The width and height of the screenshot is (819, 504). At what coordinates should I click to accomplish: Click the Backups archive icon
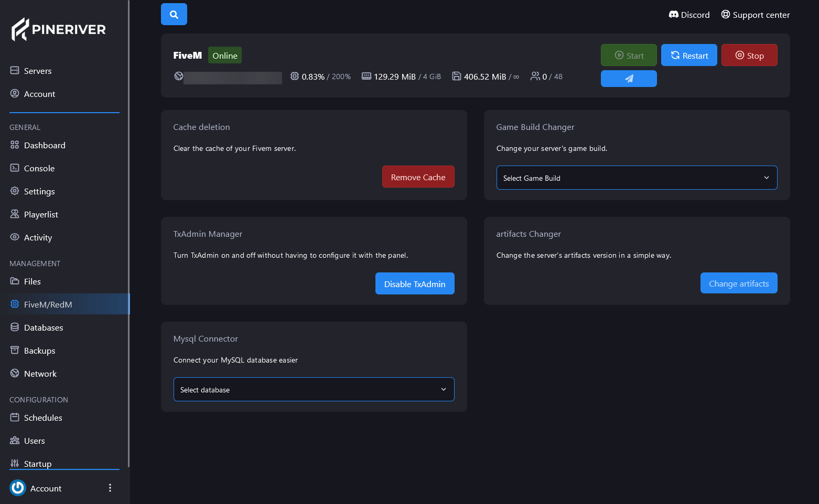[x=15, y=350]
